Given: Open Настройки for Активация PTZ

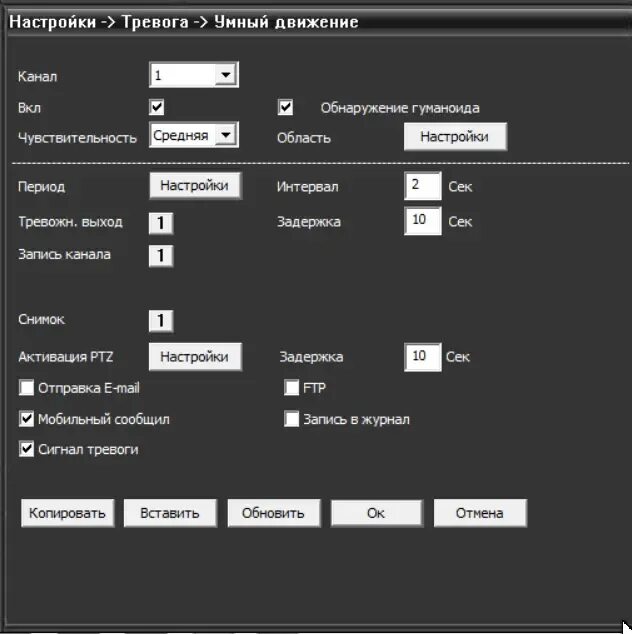Looking at the screenshot, I should point(195,357).
